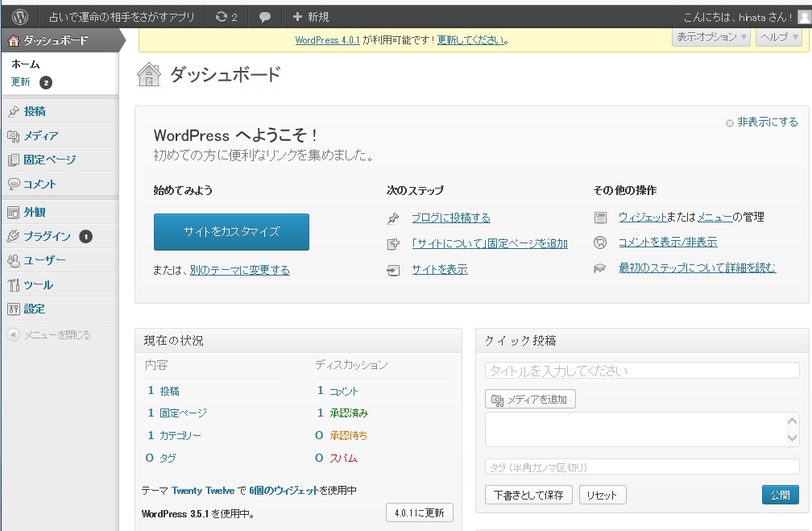Click the updates refresh icon in admin bar
Image resolution: width=812 pixels, height=531 pixels.
point(221,17)
